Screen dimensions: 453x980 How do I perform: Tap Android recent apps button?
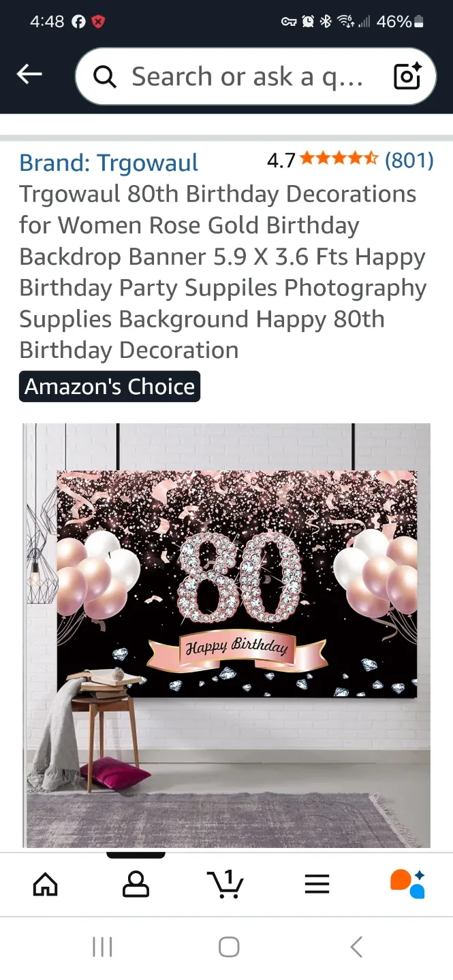102,947
